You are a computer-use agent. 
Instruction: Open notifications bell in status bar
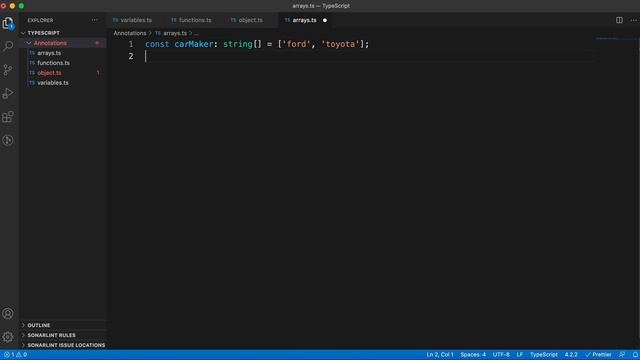635,355
